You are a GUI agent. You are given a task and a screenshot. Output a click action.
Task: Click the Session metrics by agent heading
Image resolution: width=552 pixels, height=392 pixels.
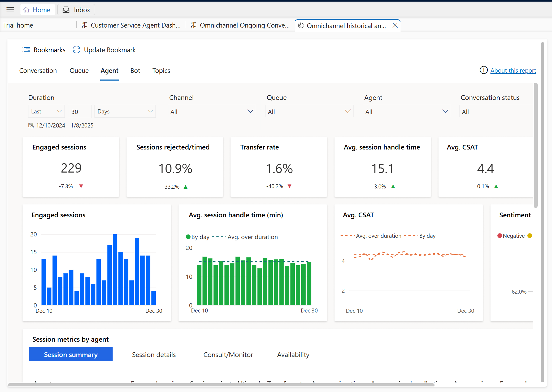[71, 339]
